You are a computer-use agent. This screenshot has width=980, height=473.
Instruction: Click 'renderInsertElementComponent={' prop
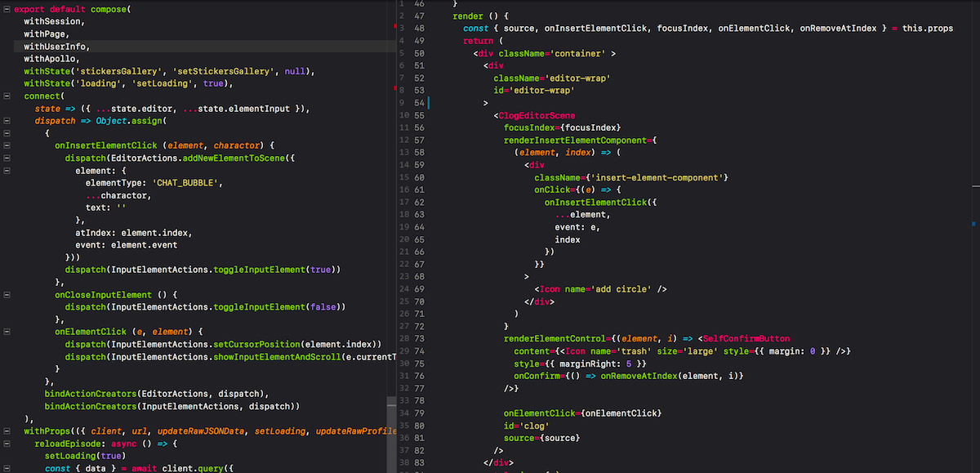point(581,141)
